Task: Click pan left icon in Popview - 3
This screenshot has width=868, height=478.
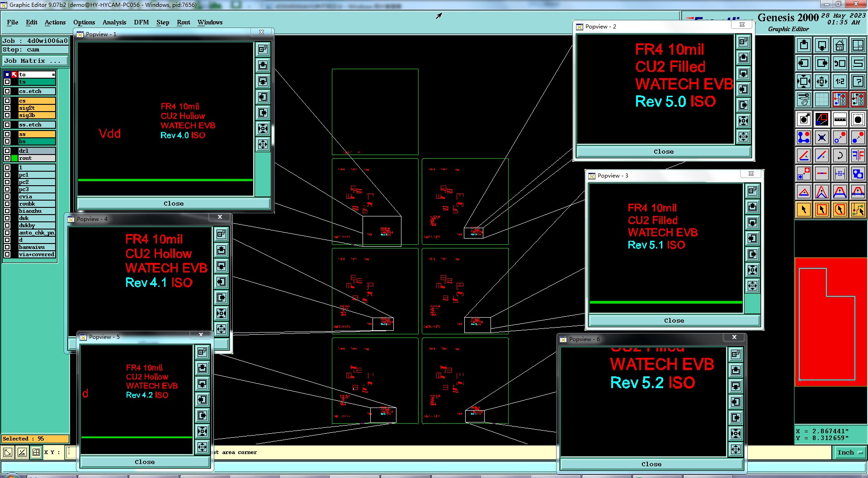Action: click(x=752, y=239)
